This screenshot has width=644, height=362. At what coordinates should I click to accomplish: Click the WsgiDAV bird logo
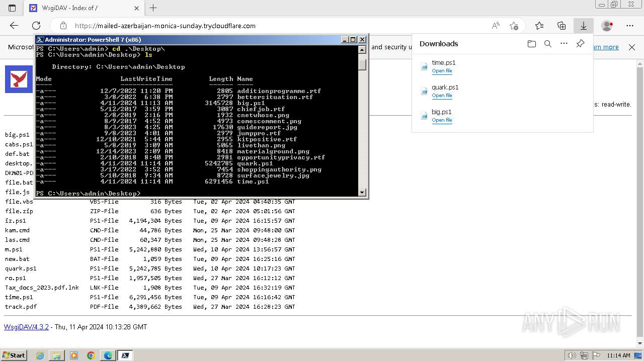(19, 79)
